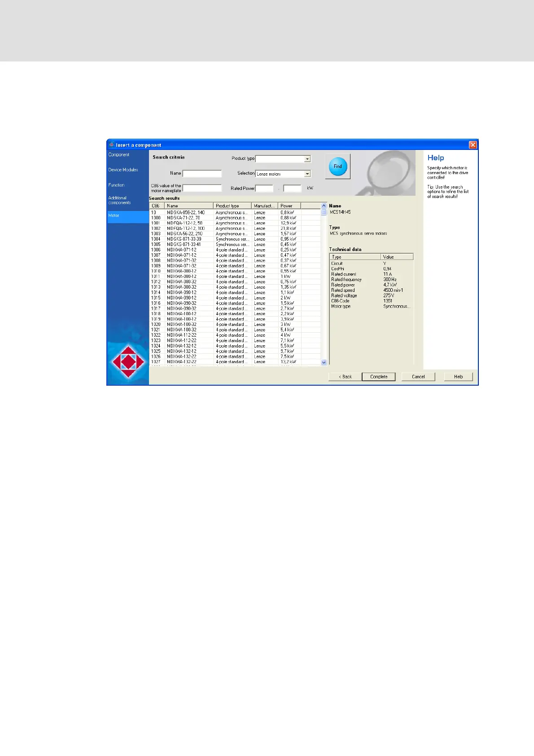Select row MDFQA-112-12, 58
This screenshot has width=534, height=756.
[235, 223]
